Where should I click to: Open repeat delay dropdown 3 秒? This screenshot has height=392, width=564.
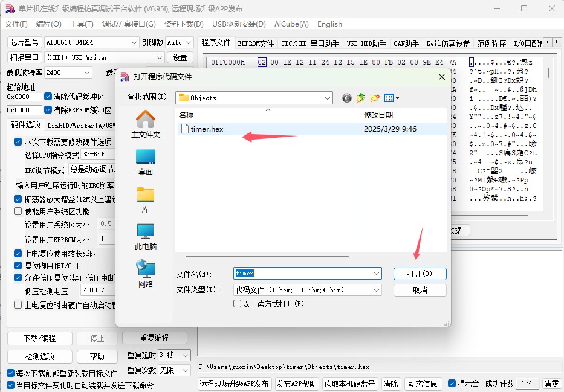174,355
